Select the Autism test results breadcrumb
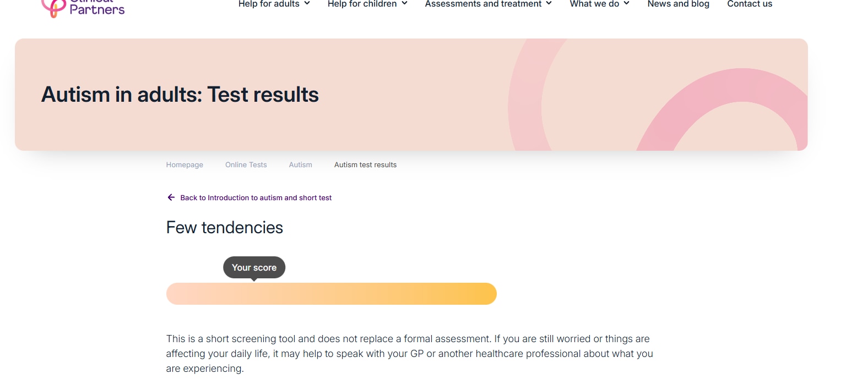This screenshot has height=390, width=868. click(x=365, y=165)
